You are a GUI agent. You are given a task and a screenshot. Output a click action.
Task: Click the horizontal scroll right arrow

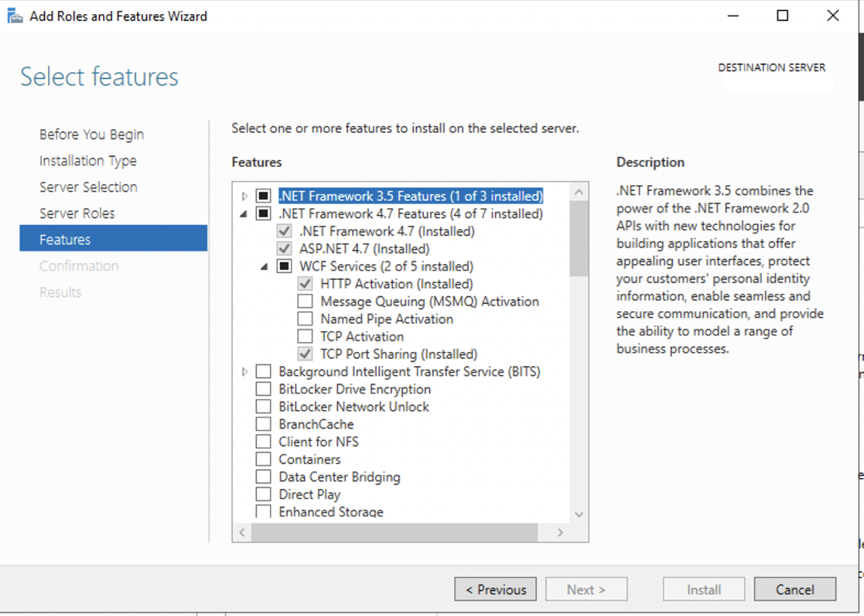pos(561,532)
